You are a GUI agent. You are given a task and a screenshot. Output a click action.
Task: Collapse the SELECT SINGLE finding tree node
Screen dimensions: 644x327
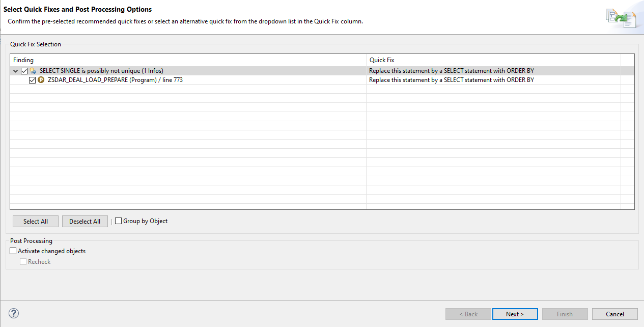[16, 71]
